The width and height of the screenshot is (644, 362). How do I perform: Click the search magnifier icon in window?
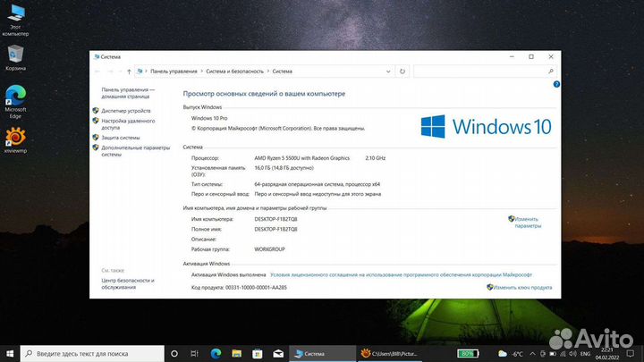[550, 72]
